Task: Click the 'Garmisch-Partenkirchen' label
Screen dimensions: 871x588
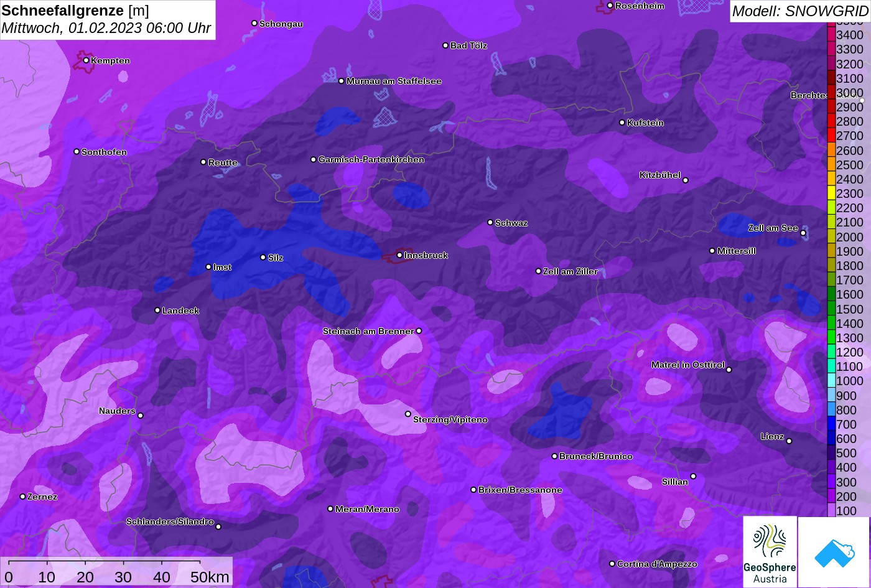Action: 371,160
